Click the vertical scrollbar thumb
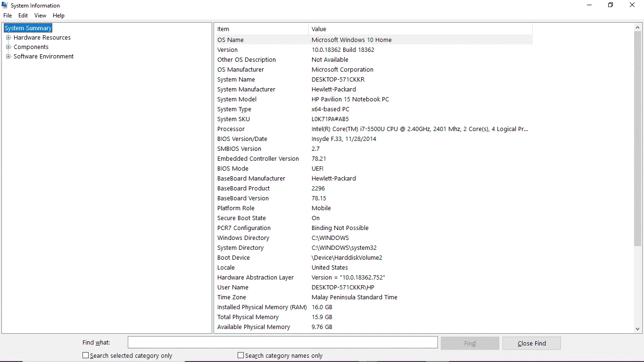This screenshot has height=362, width=644. pyautogui.click(x=638, y=139)
